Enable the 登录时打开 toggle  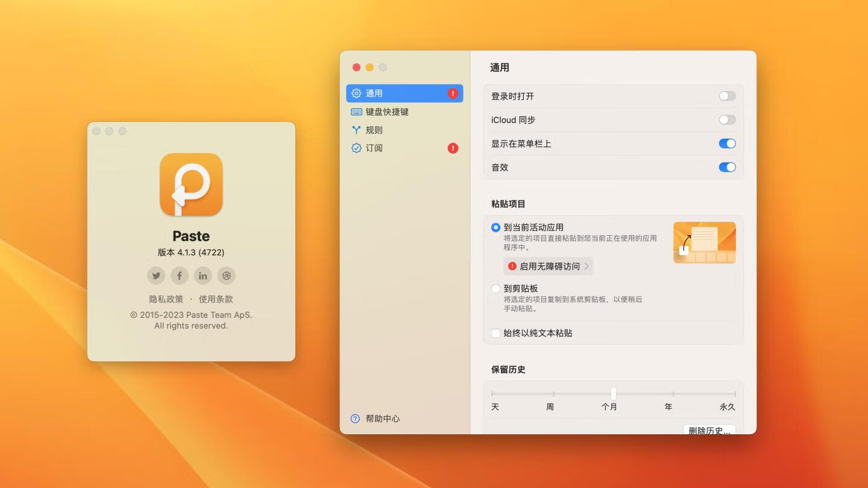(726, 95)
